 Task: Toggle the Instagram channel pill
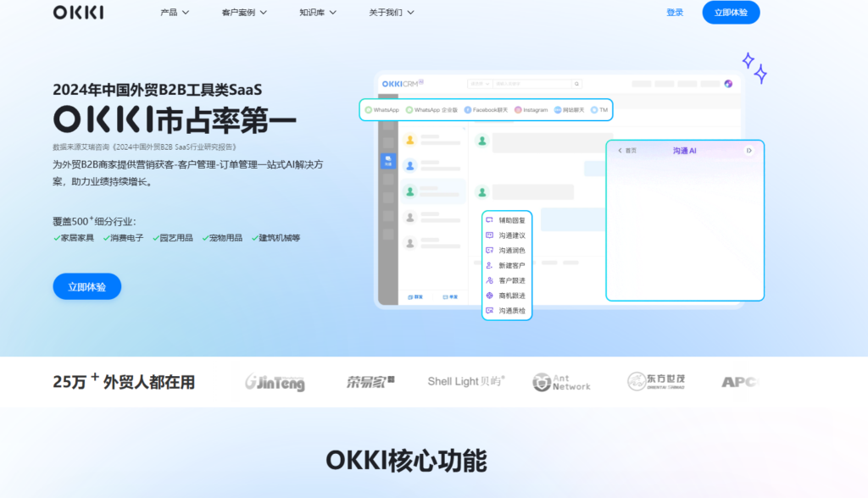(x=530, y=110)
